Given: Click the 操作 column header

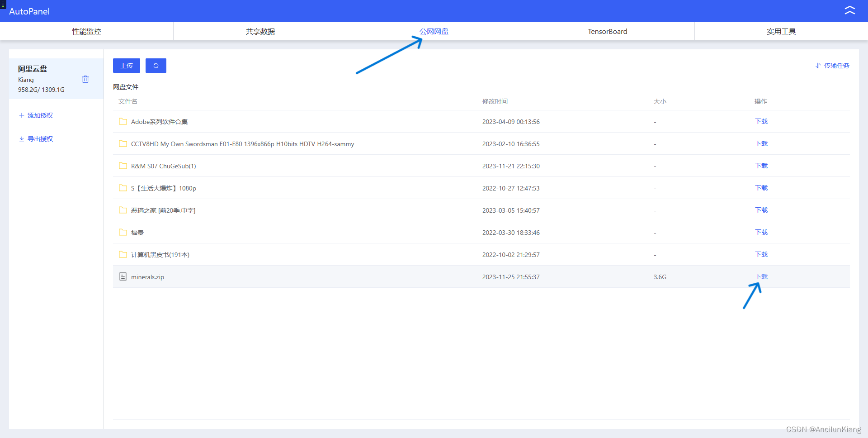Looking at the screenshot, I should pos(761,101).
